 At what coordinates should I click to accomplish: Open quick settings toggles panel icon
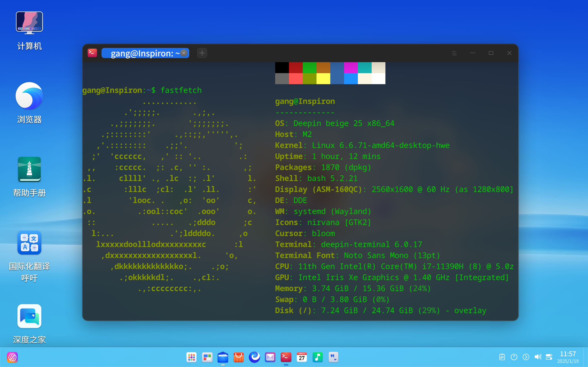pyautogui.click(x=549, y=357)
